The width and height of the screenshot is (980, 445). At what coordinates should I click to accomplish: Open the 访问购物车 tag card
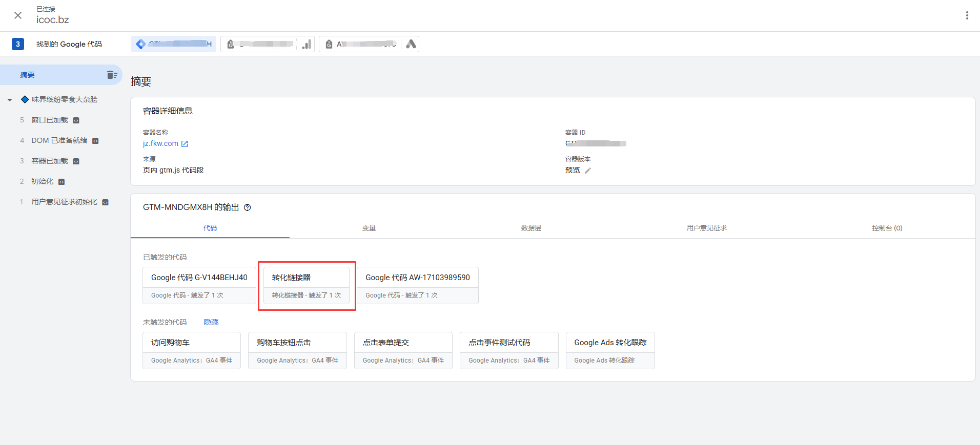(x=192, y=350)
